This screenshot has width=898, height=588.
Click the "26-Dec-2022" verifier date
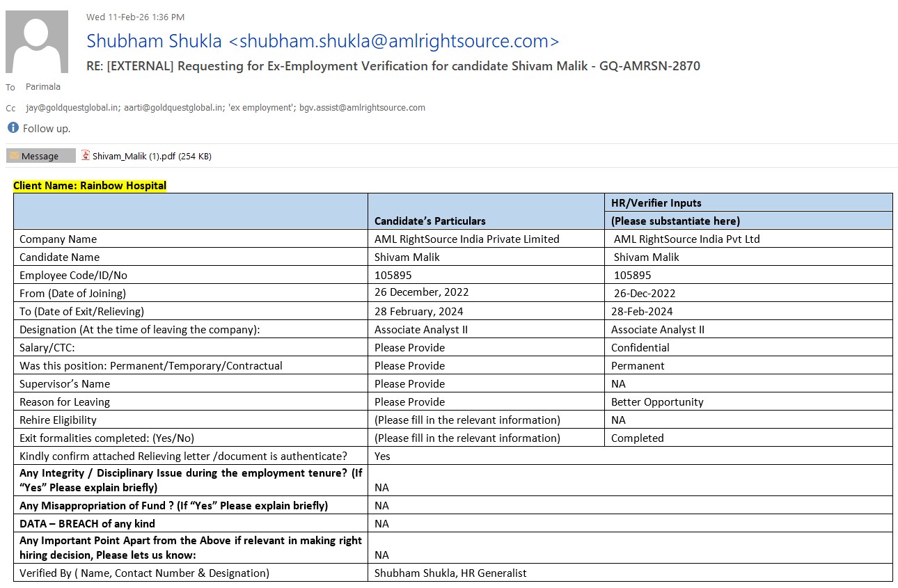click(x=645, y=293)
